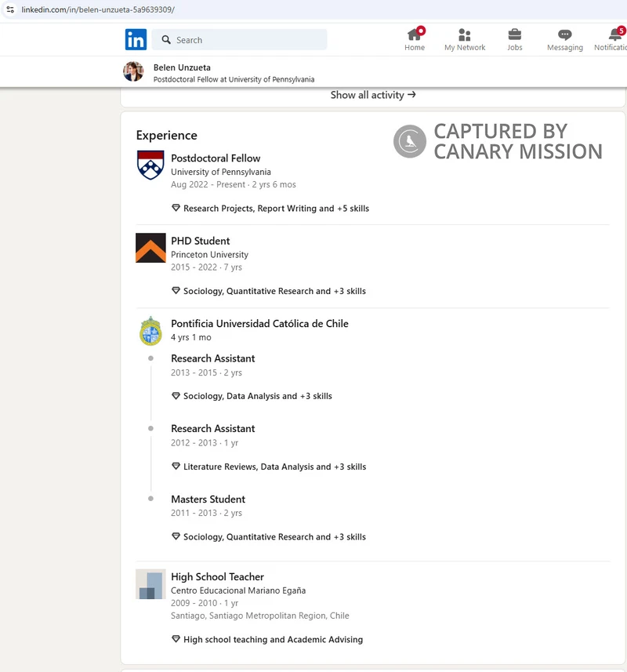The image size is (627, 672).
Task: Click Pontificia Universidad Católica de Chile heading
Action: (259, 324)
